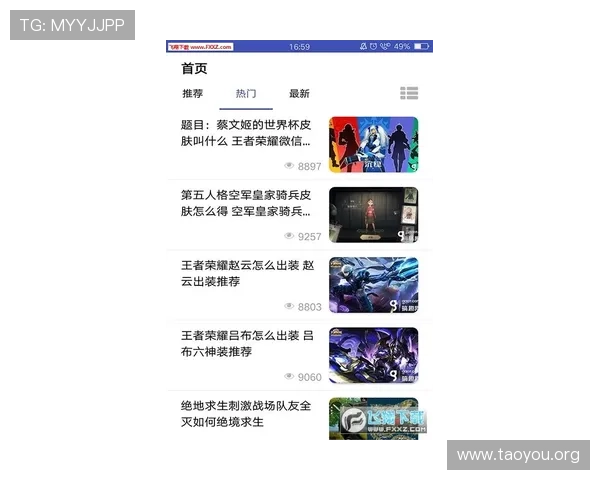Tap the battery icon in status bar
The image size is (600, 480).
[422, 46]
